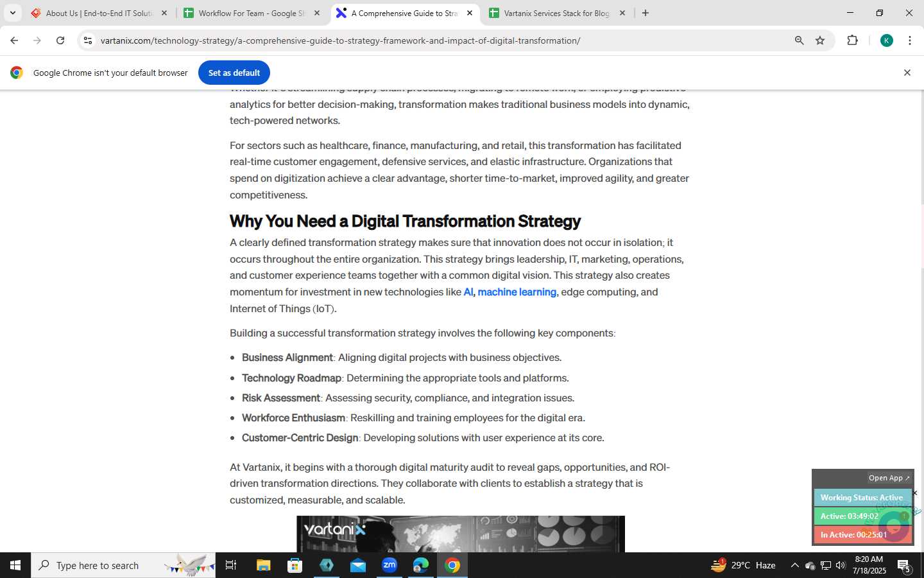The image size is (924, 578).
Task: Switch to Vartanix Services Stack for Blog tab
Action: 556,13
